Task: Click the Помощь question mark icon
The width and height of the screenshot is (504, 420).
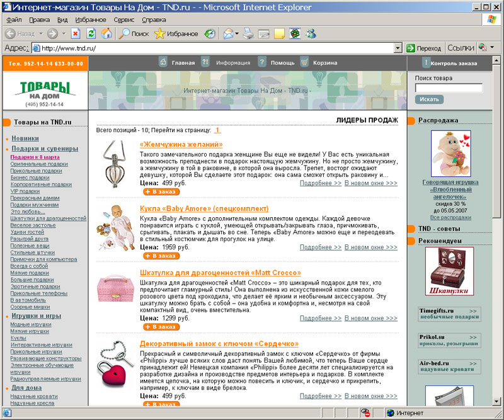Action: [x=262, y=61]
